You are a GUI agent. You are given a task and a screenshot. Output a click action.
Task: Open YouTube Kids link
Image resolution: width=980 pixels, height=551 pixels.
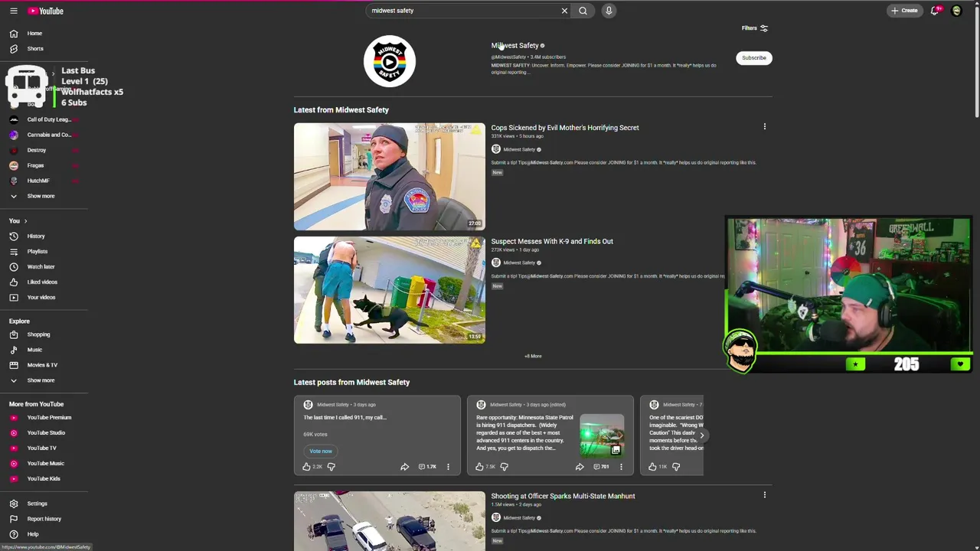(44, 479)
